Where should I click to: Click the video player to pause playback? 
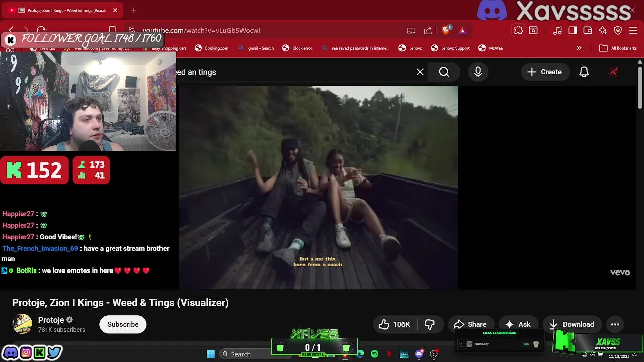(x=318, y=187)
